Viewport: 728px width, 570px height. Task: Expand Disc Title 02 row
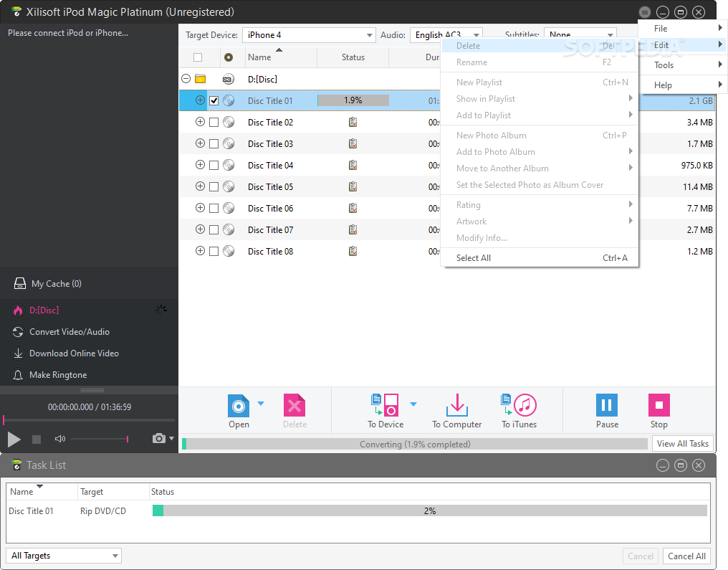[x=200, y=122]
